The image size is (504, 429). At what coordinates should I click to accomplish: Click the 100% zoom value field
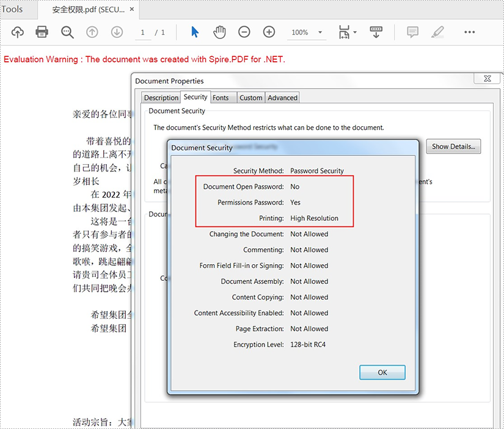tap(300, 32)
